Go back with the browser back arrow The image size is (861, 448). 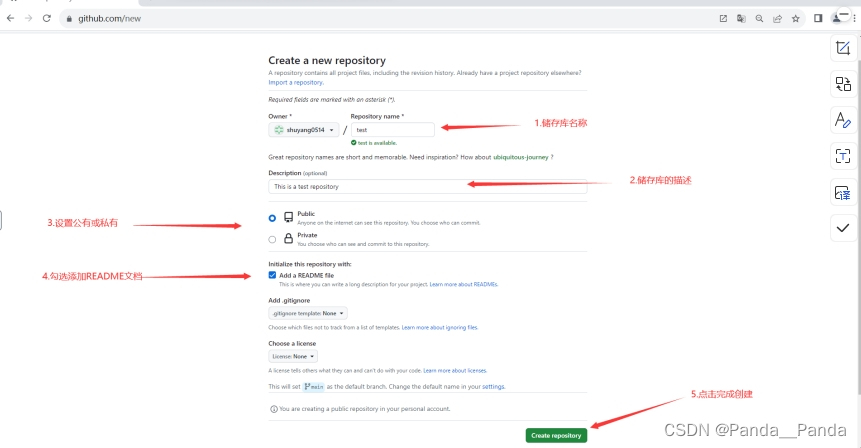click(10, 18)
